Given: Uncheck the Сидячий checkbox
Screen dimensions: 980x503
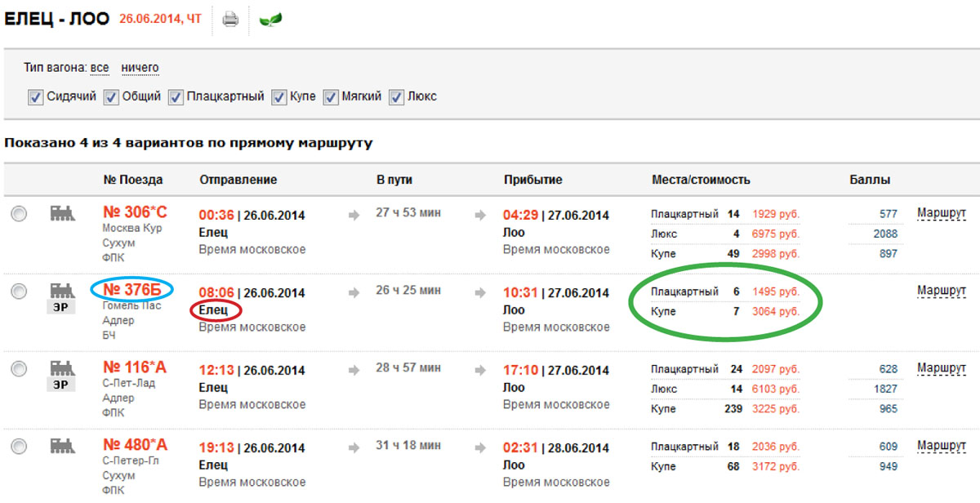Looking at the screenshot, I should coord(35,97).
